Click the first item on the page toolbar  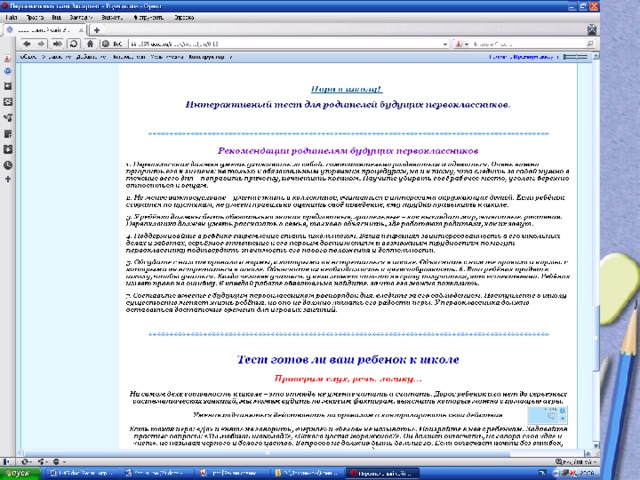28,57
